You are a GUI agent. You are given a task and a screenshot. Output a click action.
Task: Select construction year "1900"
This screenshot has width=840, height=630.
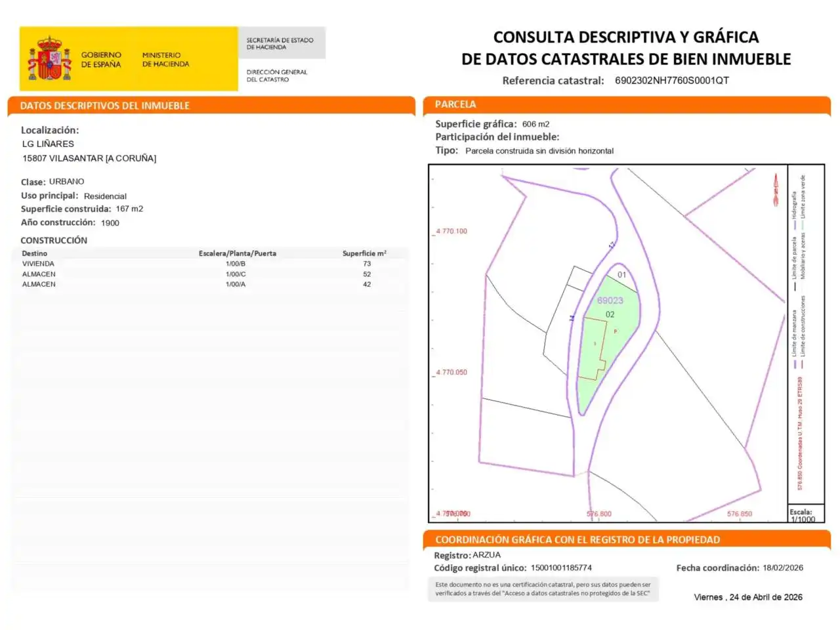pyautogui.click(x=110, y=223)
